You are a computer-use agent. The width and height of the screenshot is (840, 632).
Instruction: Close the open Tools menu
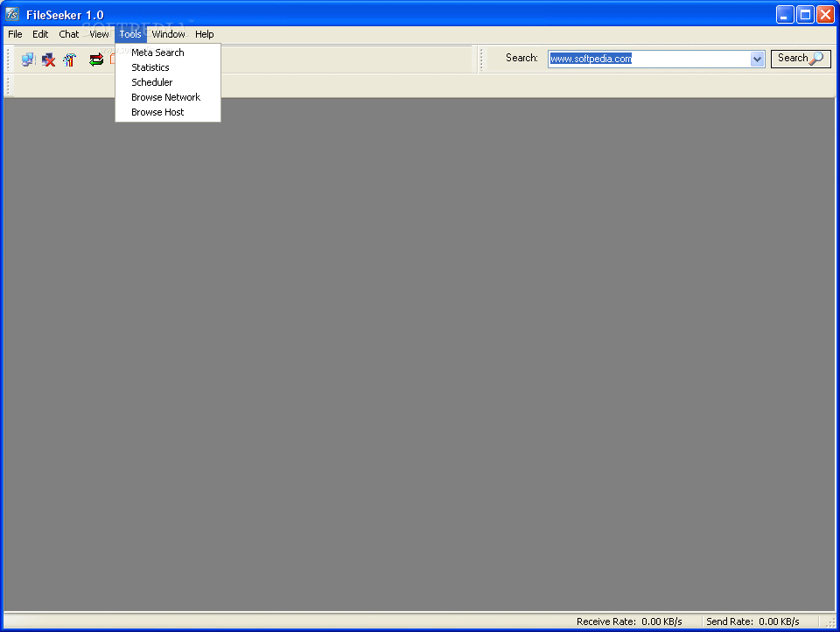click(130, 34)
